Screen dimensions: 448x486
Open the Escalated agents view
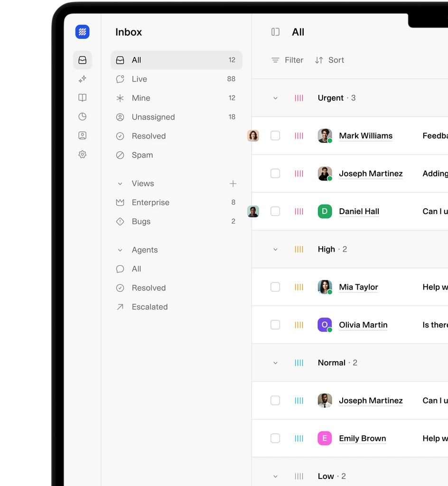[176, 307]
